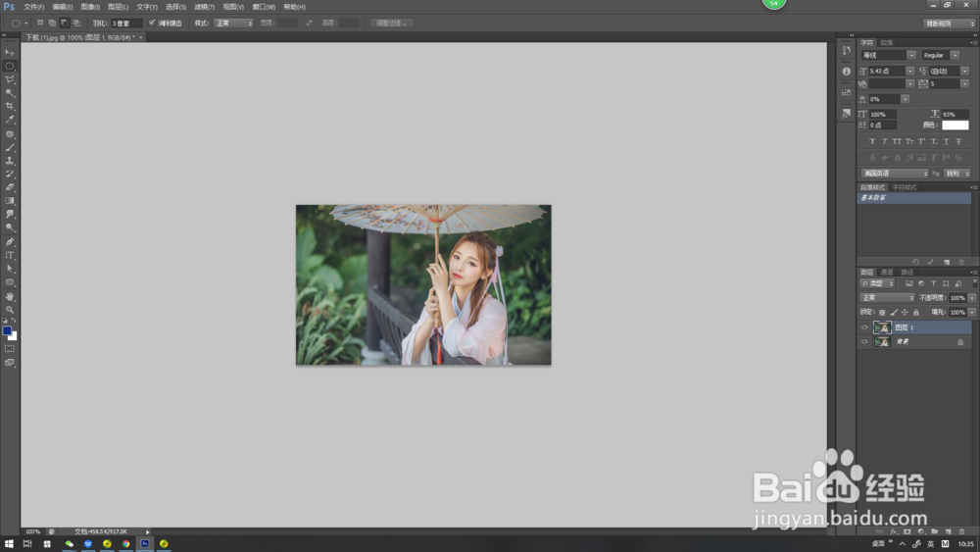The image size is (980, 552).
Task: Select the Clone Stamp tool
Action: click(x=10, y=161)
